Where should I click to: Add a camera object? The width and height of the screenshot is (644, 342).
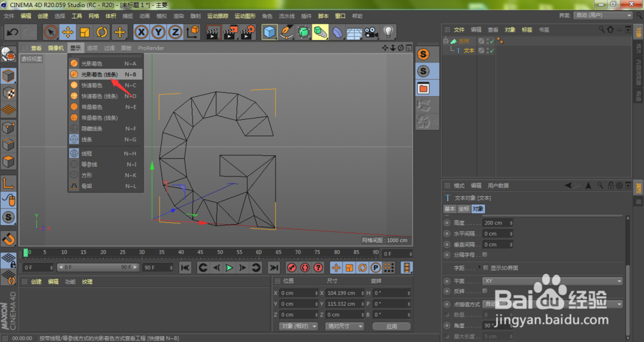coord(372,32)
